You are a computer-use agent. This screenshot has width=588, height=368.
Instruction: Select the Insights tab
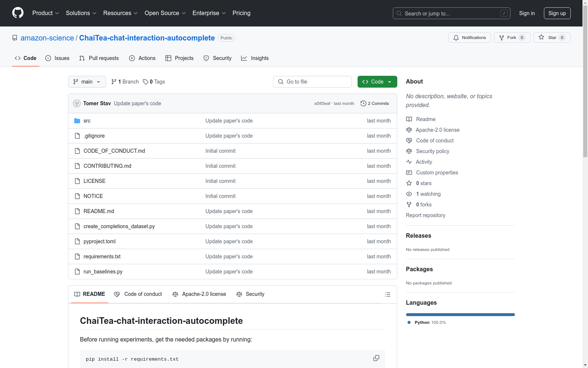click(x=255, y=58)
